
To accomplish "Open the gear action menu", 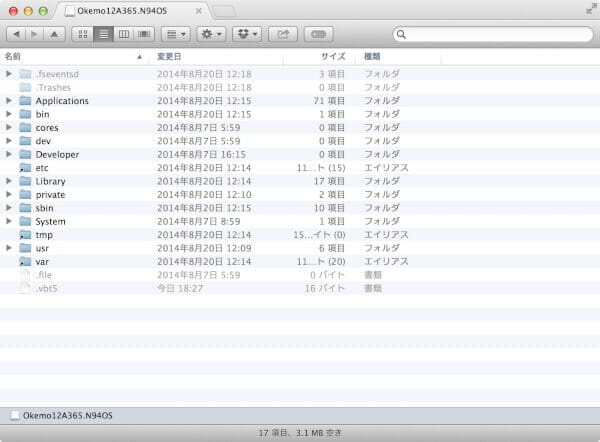I will 211,34.
